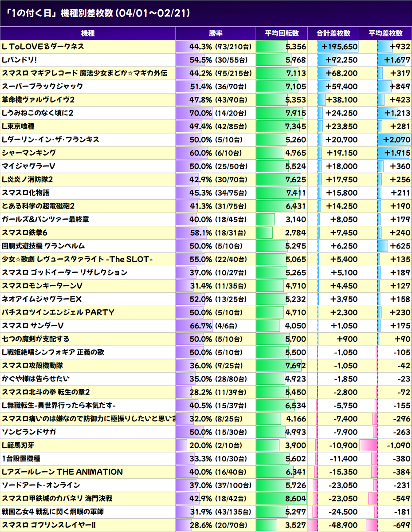Click the +2,070 average difference value
412x532 pixels.
coord(397,139)
